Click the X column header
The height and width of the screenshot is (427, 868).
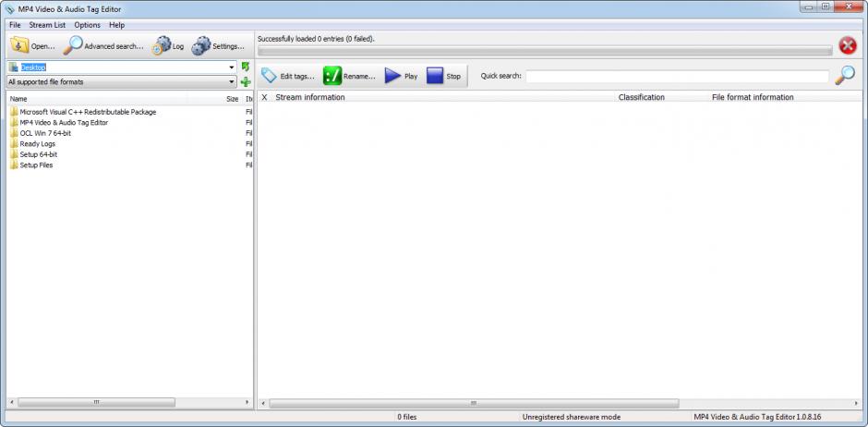265,97
